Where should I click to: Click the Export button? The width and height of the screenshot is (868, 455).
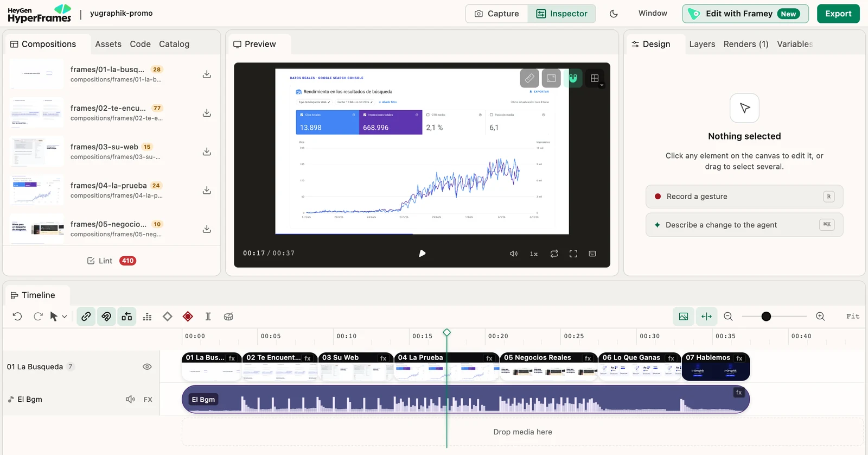pos(838,14)
